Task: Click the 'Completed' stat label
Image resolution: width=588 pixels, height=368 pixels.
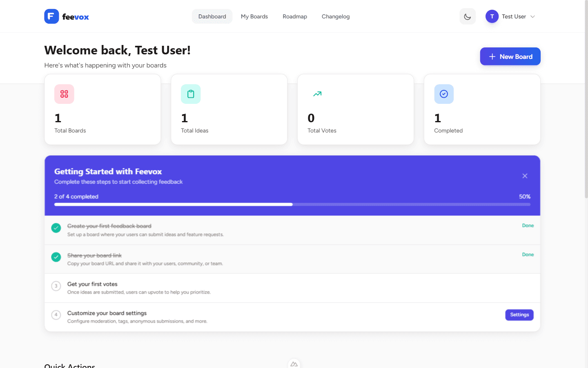Action: 448,131
